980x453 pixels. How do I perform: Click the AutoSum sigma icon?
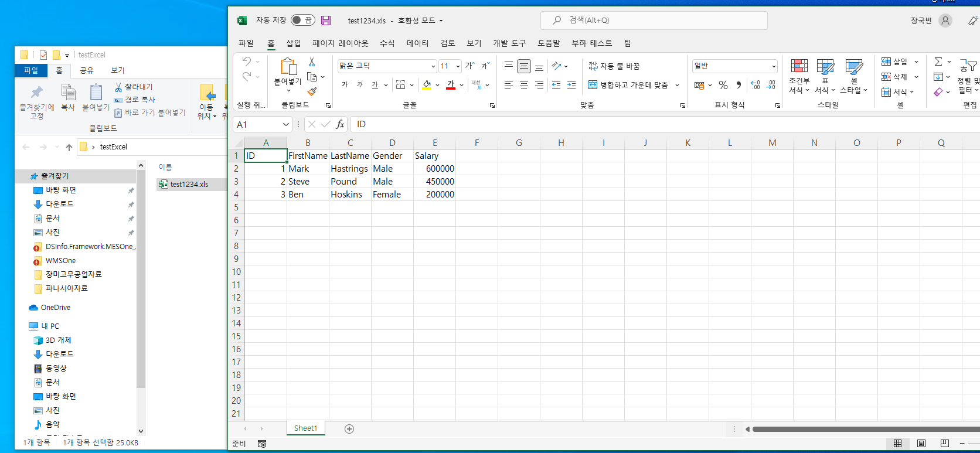pos(938,62)
